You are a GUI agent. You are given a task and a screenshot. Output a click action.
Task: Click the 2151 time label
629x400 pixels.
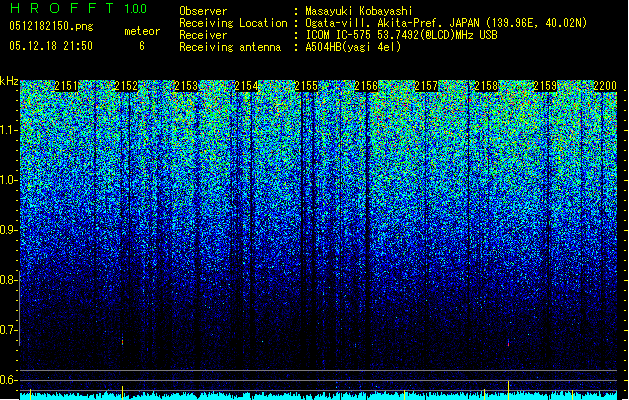pos(67,86)
